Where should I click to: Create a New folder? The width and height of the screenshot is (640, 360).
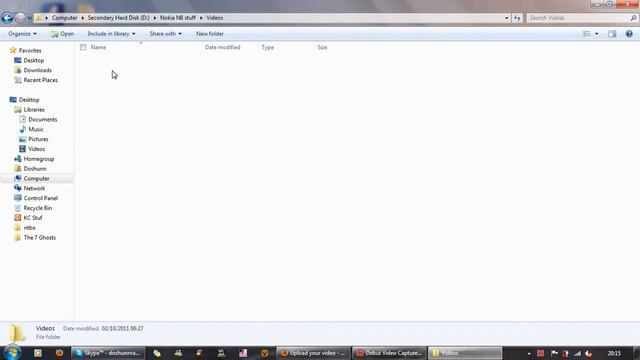[x=210, y=34]
